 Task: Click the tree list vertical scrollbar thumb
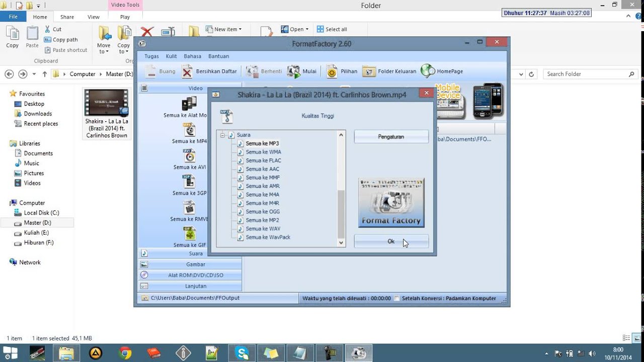341,214
